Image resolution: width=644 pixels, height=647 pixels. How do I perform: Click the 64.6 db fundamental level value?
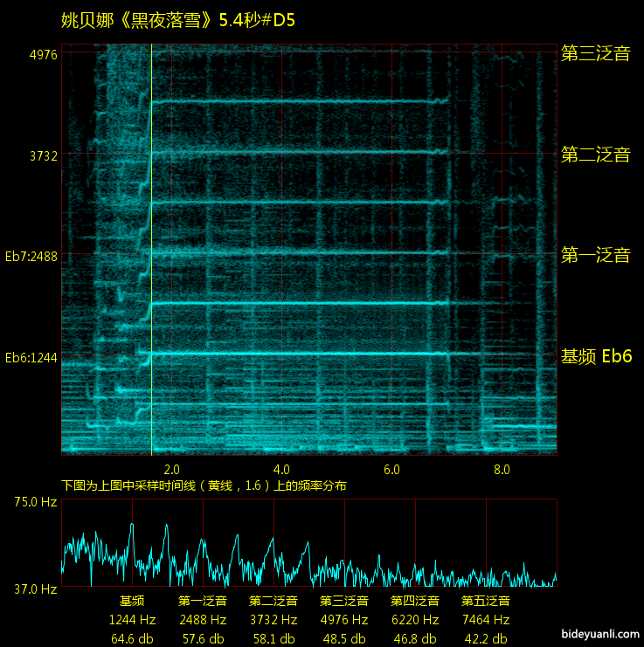point(132,638)
